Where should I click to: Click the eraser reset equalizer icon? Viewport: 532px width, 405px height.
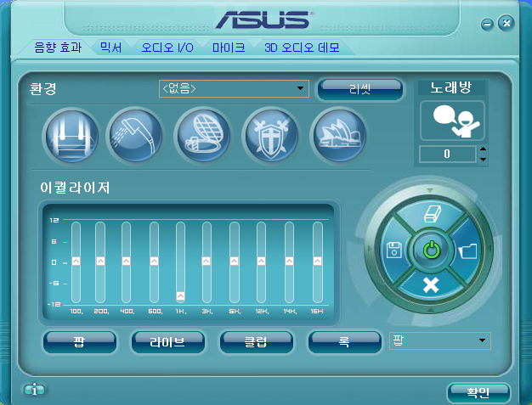pos(432,214)
